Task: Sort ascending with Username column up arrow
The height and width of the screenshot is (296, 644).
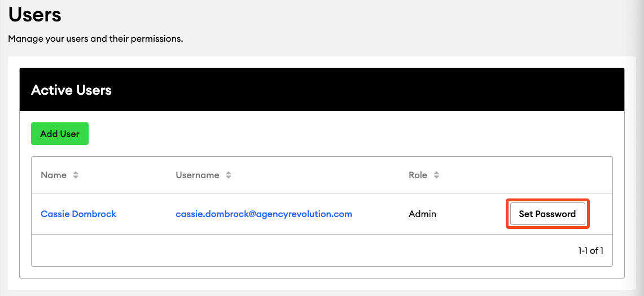Action: point(229,173)
